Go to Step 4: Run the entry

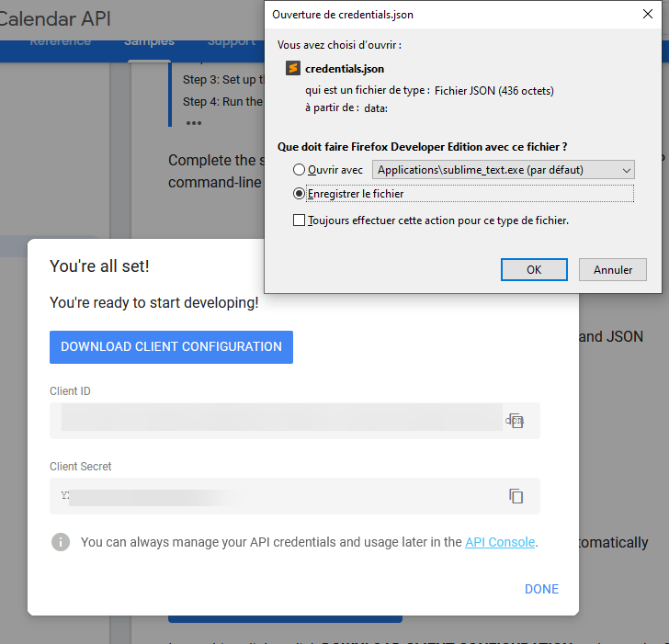[222, 101]
